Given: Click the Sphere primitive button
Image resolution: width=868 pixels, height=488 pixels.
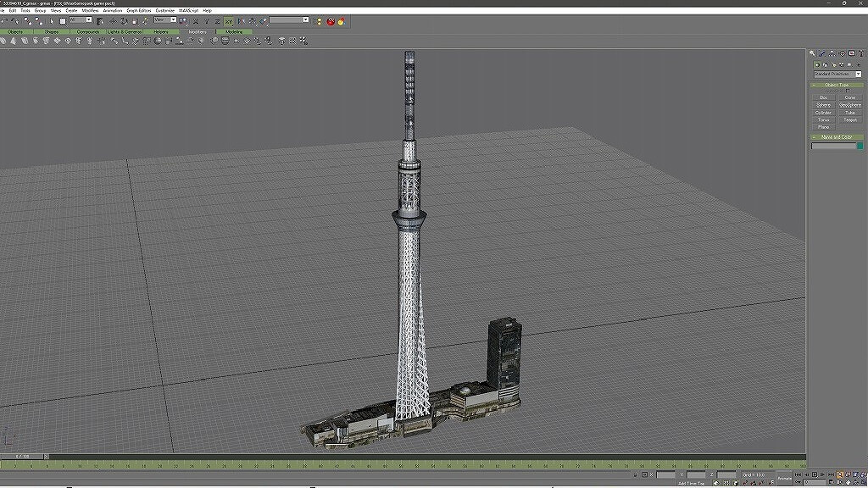Looking at the screenshot, I should tap(823, 105).
